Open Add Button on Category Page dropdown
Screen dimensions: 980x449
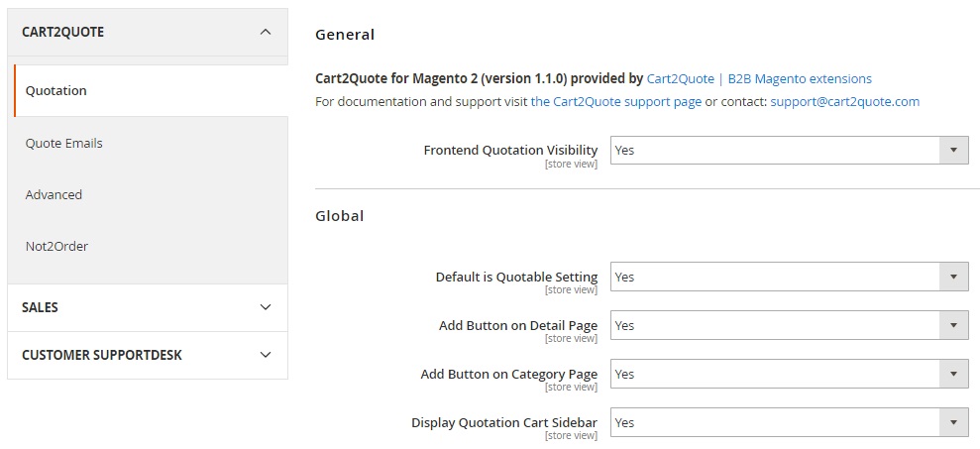point(789,374)
